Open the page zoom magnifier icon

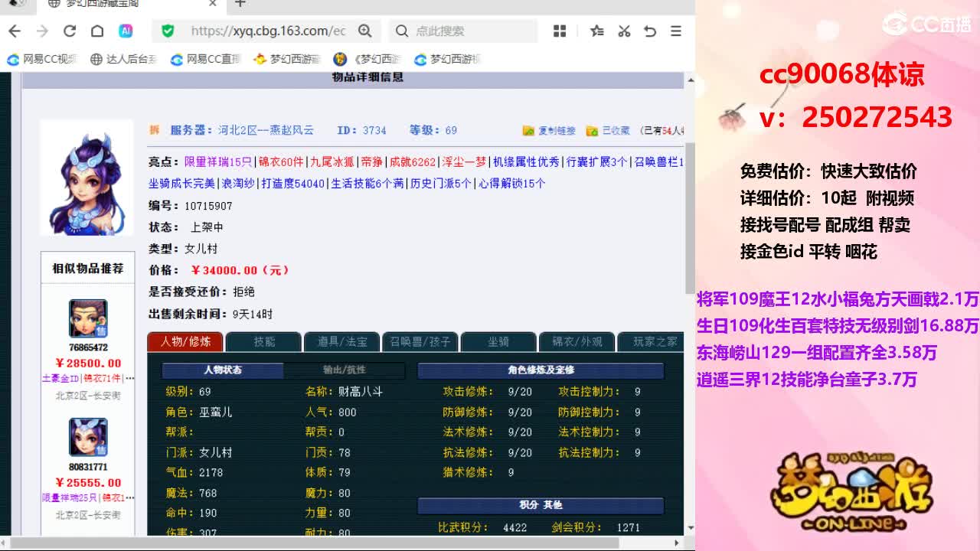[x=365, y=31]
